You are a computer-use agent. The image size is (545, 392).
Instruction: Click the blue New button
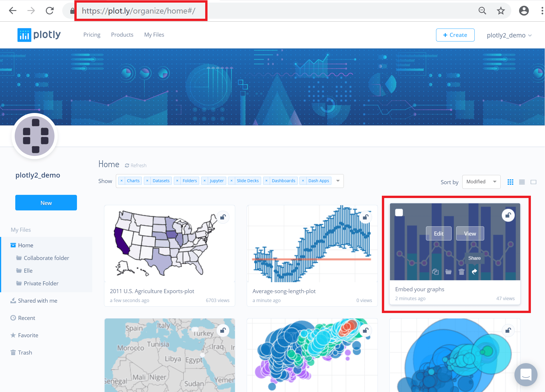46,203
